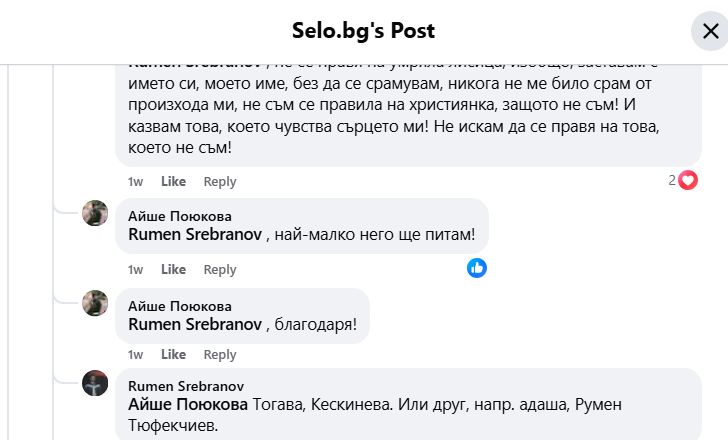
Task: Open Айше Поюкова's avatar on 'най-малко него' comment
Action: pos(95,213)
